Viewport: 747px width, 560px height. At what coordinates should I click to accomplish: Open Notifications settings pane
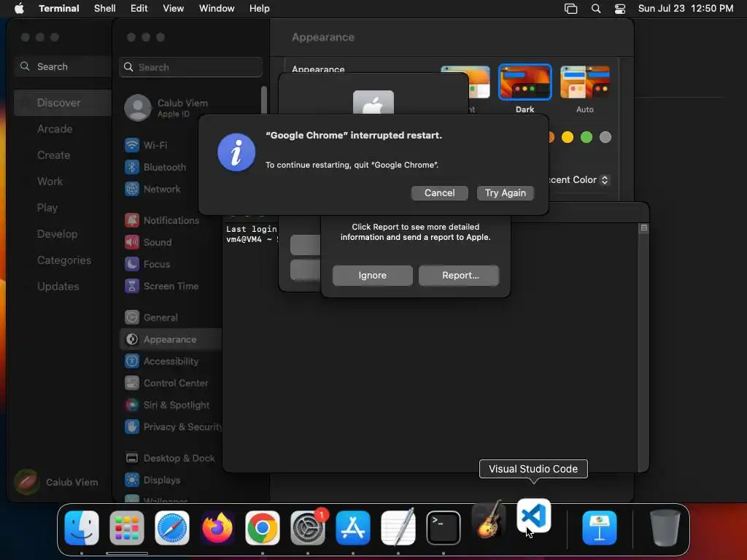[169, 220]
